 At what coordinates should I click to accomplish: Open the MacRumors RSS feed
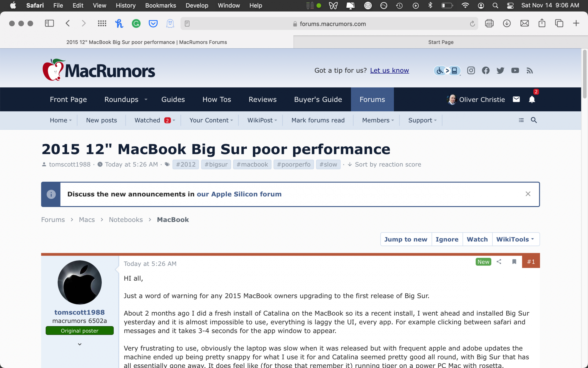tap(530, 71)
